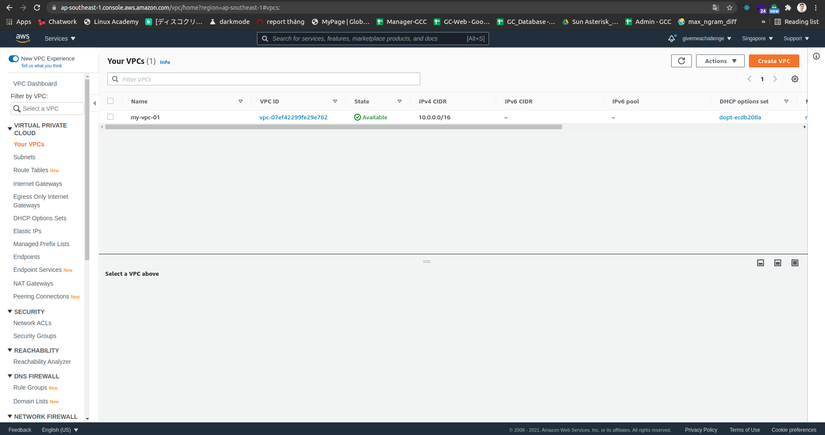Viewport: 825px width, 435px height.
Task: Refresh the VPC list
Action: point(681,61)
